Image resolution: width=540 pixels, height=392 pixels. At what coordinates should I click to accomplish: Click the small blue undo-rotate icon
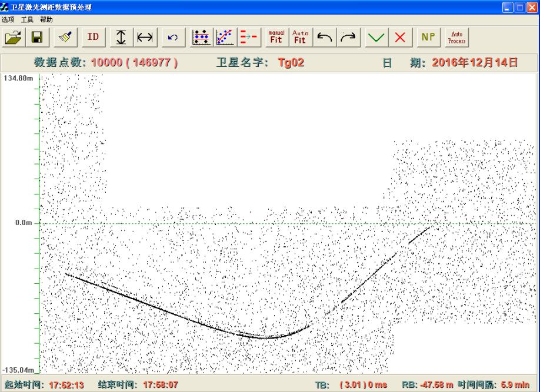coord(173,38)
